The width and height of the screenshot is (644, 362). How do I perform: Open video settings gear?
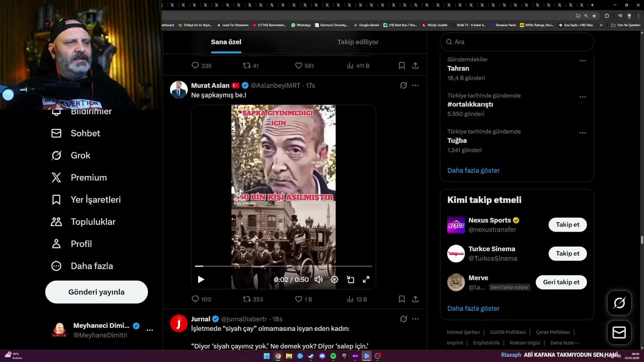point(335,280)
